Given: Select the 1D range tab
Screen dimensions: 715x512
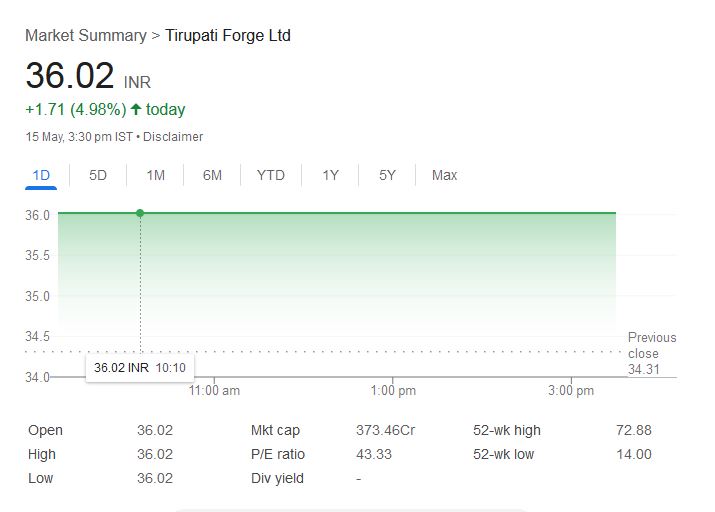Looking at the screenshot, I should click(41, 176).
